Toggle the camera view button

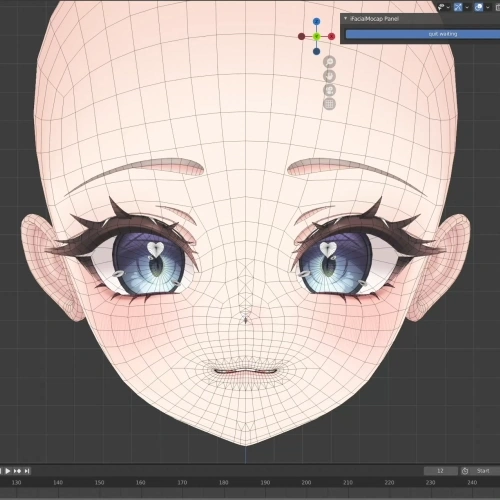click(329, 90)
